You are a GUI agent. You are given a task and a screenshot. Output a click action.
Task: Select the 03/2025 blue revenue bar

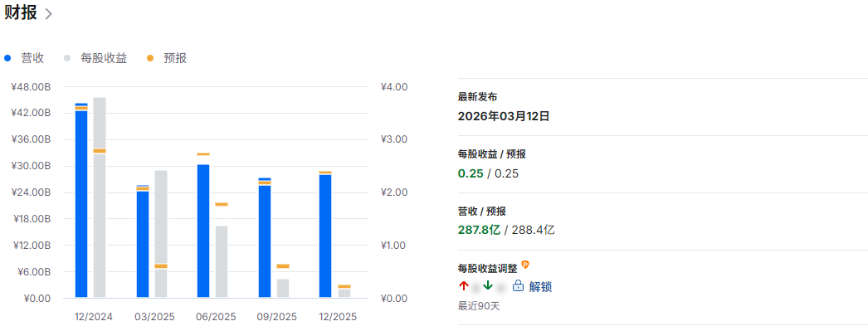coord(143,242)
